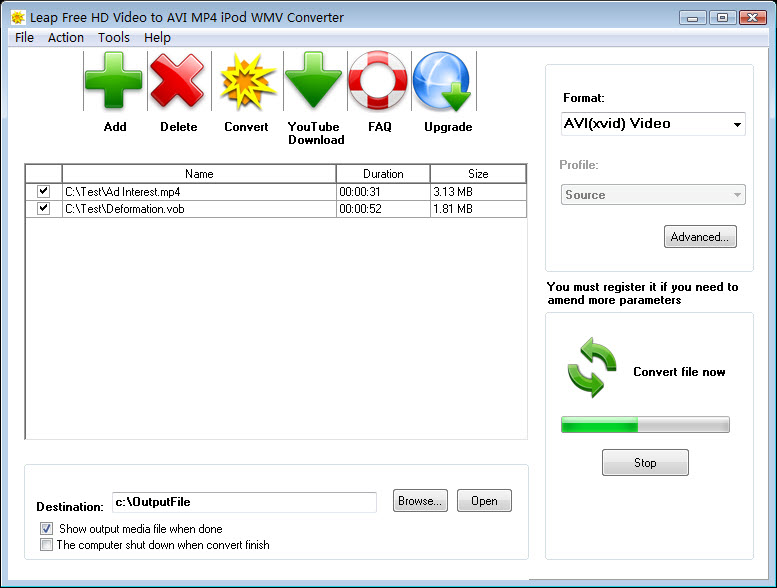Click the Convert file now label

click(x=679, y=372)
